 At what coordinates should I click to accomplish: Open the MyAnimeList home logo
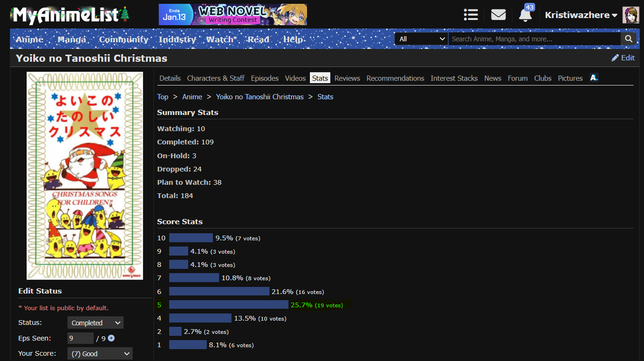70,15
